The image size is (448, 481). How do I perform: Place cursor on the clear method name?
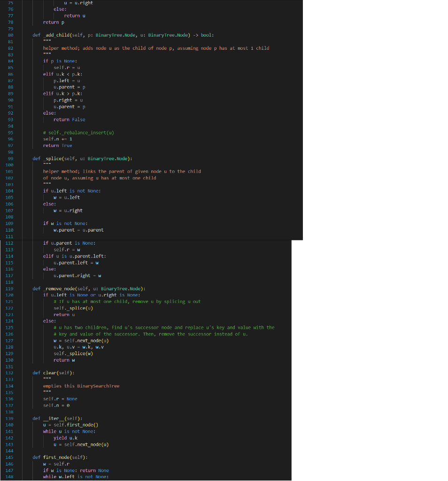tap(49, 372)
